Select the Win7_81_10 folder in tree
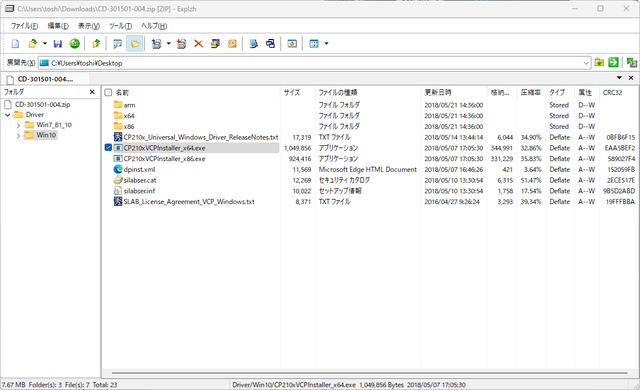 (54, 125)
